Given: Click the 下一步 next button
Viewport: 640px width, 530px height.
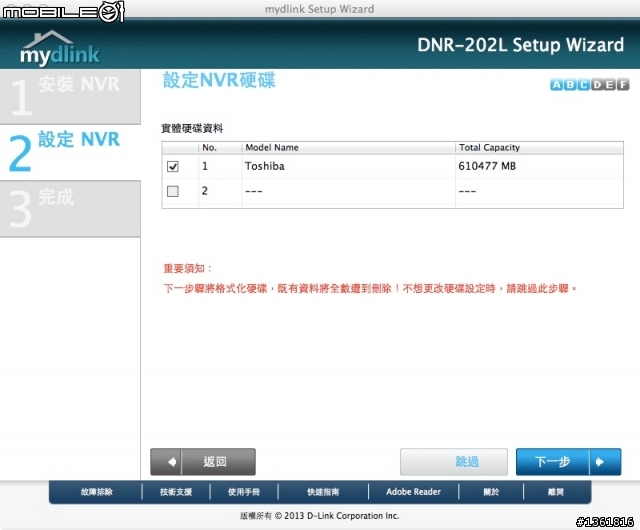Looking at the screenshot, I should pos(569,462).
